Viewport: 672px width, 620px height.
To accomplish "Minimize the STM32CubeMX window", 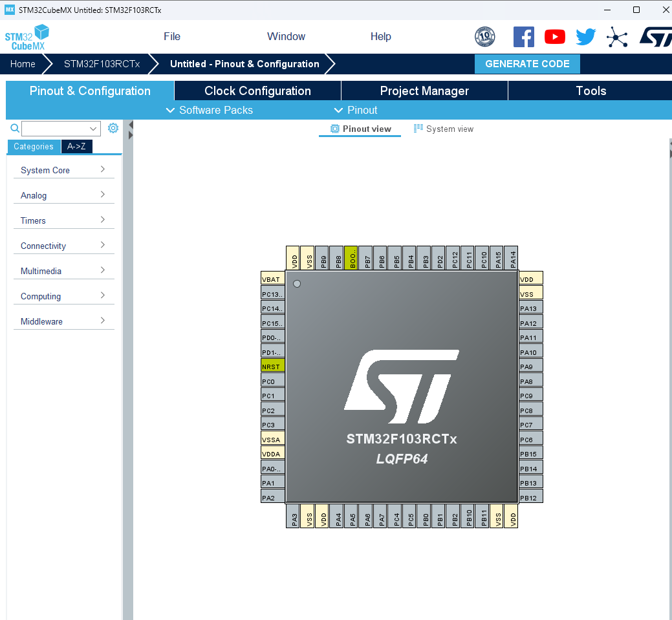I will [607, 10].
